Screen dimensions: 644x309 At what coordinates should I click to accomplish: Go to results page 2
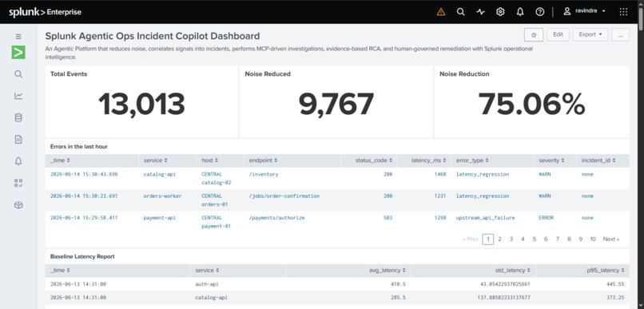point(499,240)
